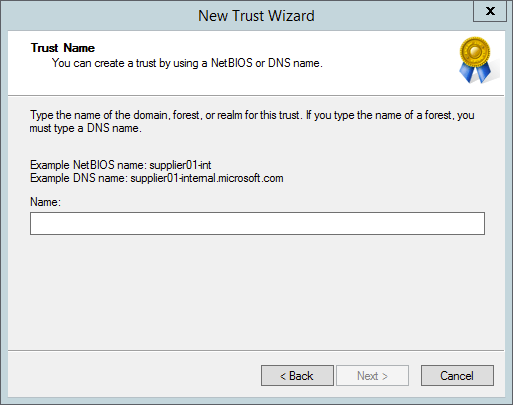Screen dimensions: 513x405
Task: Cancel the New Trust Wizard
Action: pos(457,375)
